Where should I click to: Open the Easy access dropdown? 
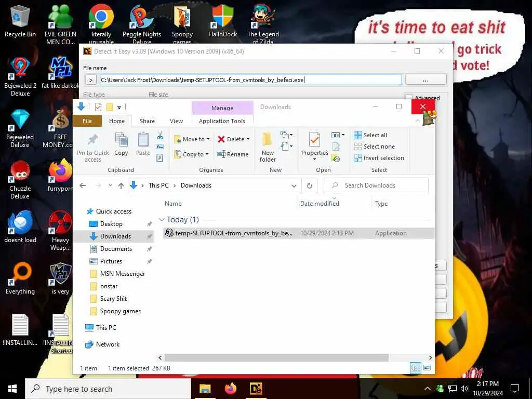point(286,147)
